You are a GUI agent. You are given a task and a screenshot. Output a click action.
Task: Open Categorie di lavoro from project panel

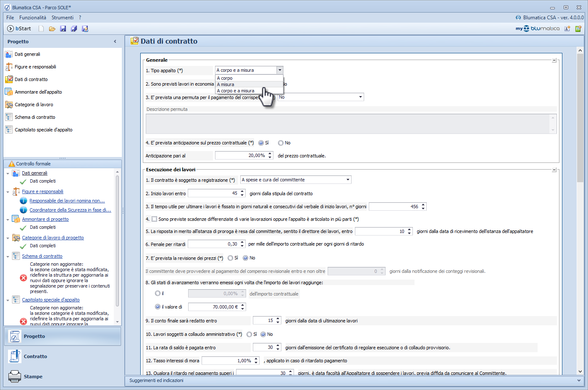click(x=34, y=105)
